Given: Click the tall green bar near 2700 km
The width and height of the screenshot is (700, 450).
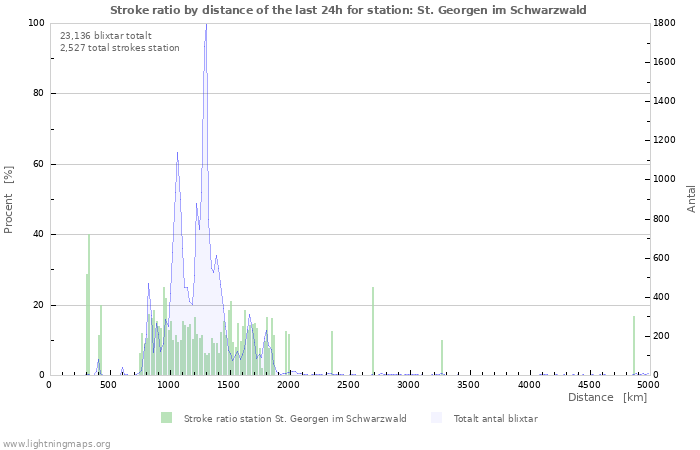Looking at the screenshot, I should pos(373,330).
